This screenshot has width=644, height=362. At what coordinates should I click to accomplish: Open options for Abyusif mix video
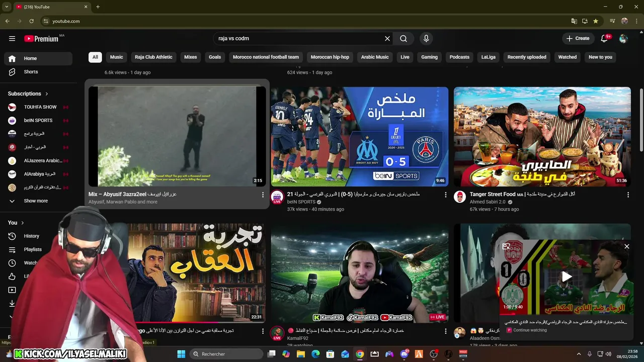pos(263,195)
